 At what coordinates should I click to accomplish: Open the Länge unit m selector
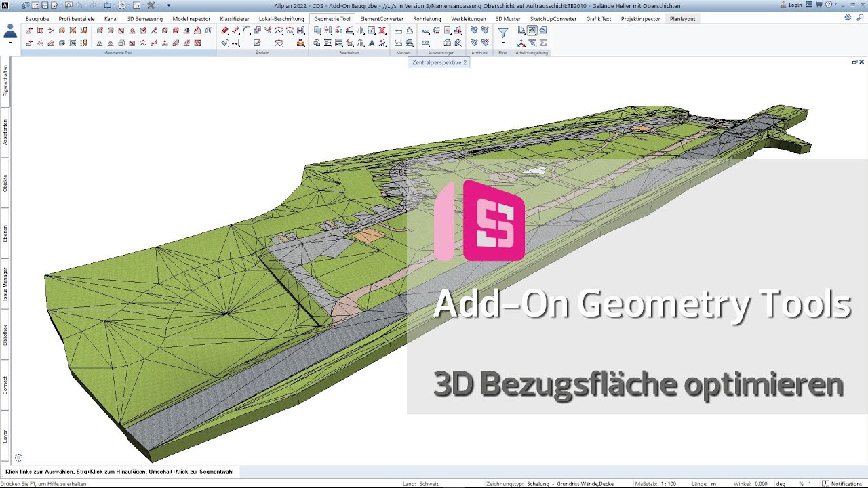(x=713, y=483)
